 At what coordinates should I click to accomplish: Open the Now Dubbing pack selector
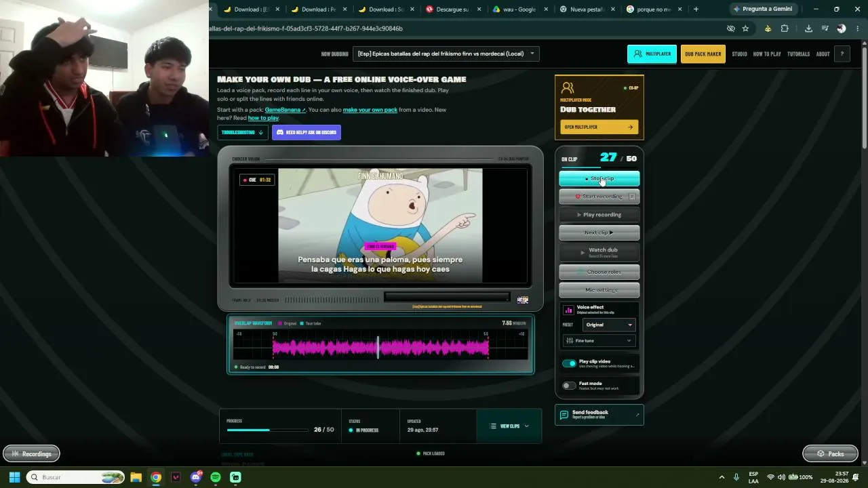click(x=446, y=54)
